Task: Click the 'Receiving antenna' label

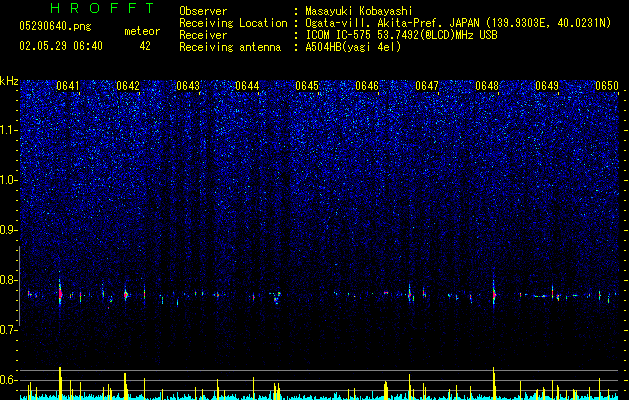Action: [230, 47]
